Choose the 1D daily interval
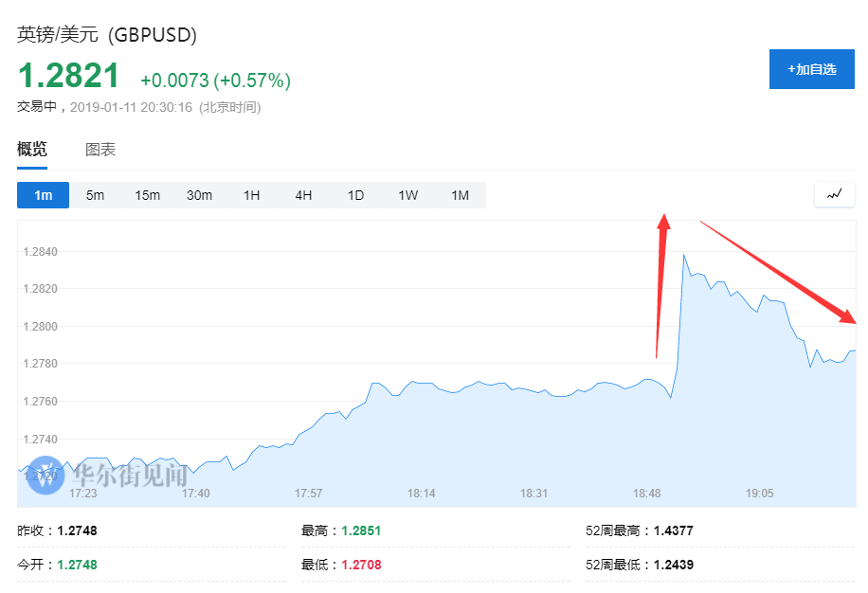This screenshot has height=593, width=868. 355,195
